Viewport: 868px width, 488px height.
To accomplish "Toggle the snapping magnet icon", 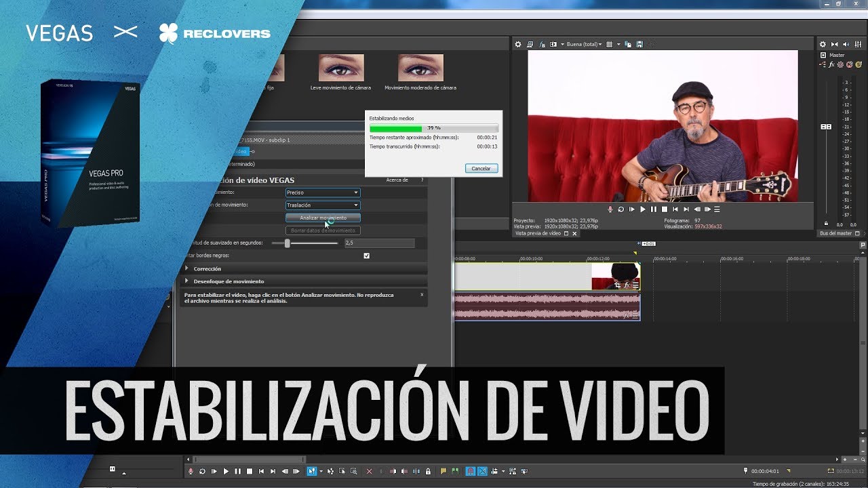I will pyautogui.click(x=471, y=471).
